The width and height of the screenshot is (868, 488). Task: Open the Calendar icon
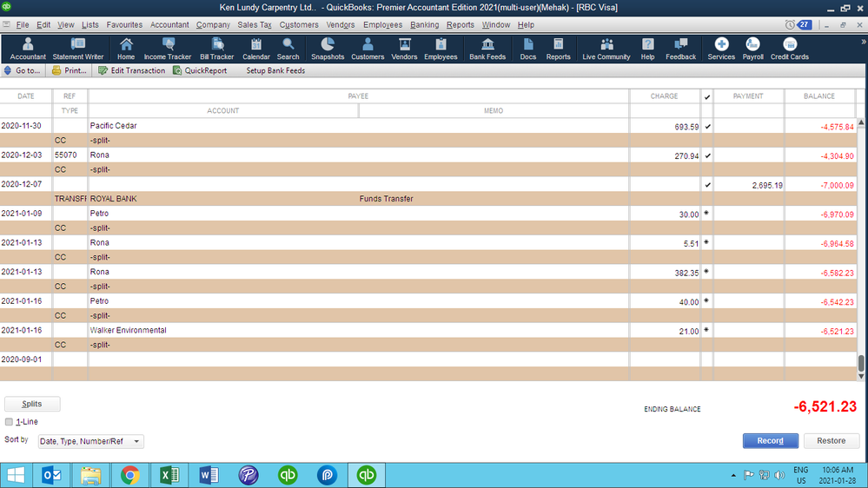(255, 49)
